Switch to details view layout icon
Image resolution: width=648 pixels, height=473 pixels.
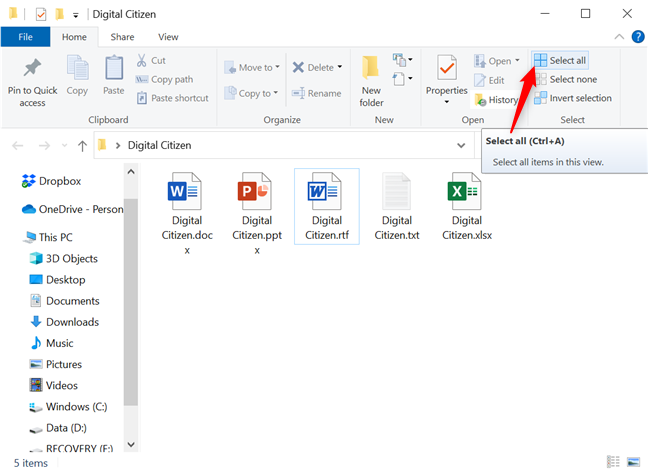pos(613,461)
